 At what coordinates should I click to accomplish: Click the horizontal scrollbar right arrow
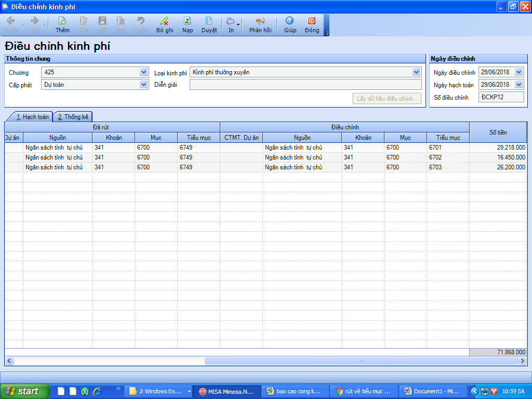(x=523, y=361)
